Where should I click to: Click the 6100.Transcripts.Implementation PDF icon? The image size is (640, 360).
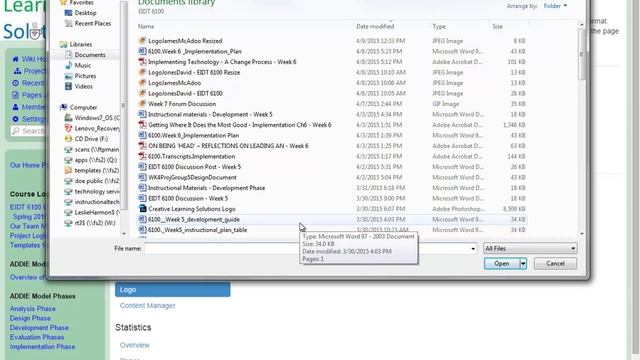[142, 156]
